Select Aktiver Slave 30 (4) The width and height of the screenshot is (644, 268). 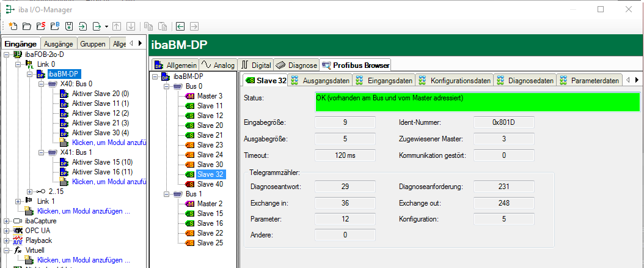[100, 133]
